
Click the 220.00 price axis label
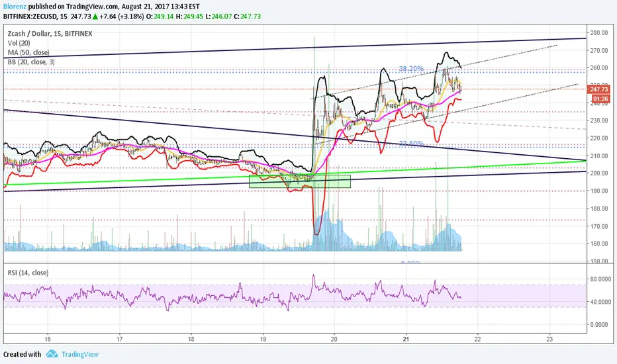(x=599, y=138)
